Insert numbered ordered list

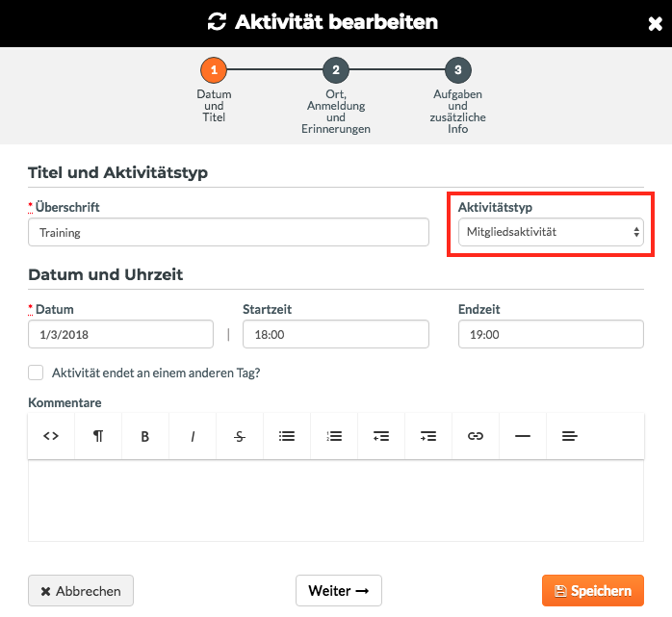tap(334, 436)
